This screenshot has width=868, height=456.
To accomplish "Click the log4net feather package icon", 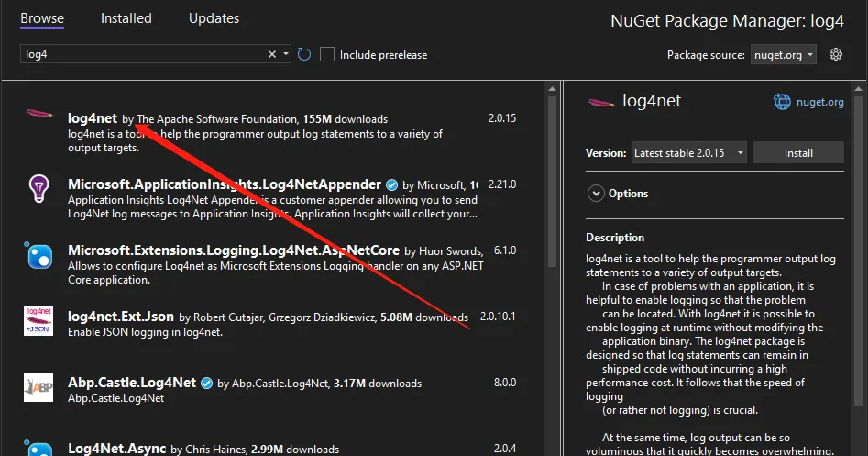I will pos(39,114).
